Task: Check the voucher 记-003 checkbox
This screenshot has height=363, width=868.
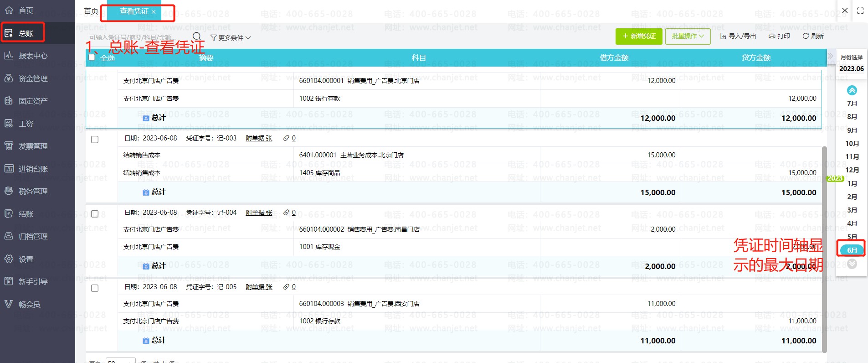Action: point(95,140)
